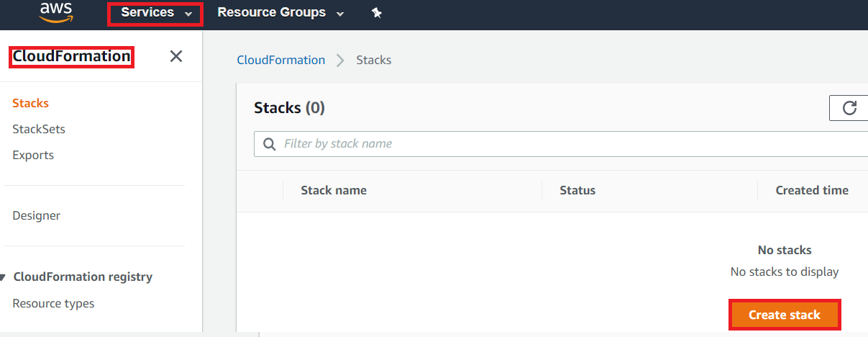Click the CloudFormation sidebar title
The height and width of the screenshot is (337, 868).
tap(71, 56)
